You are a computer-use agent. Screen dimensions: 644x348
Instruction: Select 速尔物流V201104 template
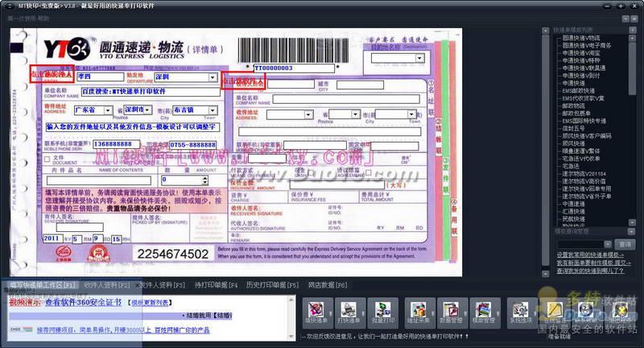point(584,174)
